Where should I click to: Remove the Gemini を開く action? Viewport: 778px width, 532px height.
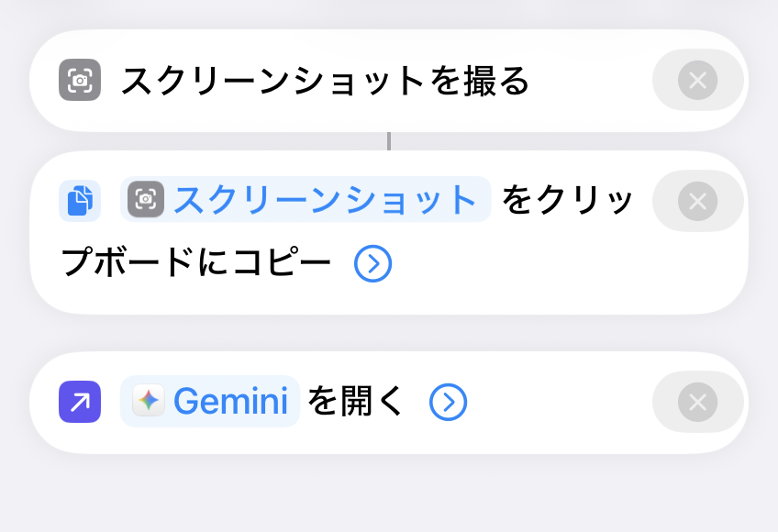coord(697,402)
